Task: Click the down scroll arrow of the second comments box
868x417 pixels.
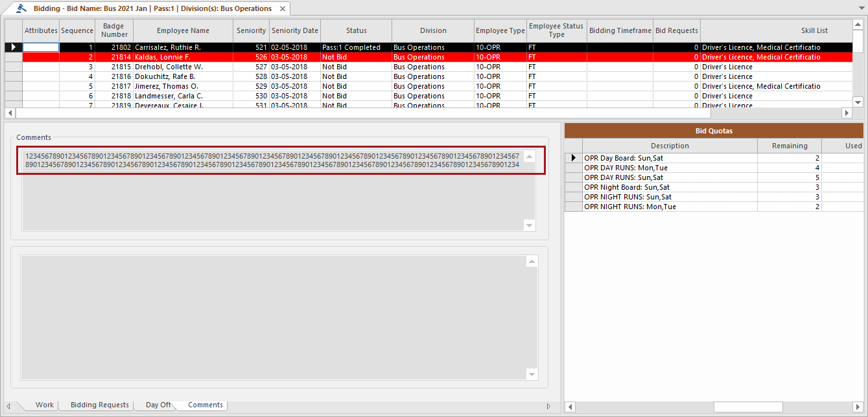Action: coord(532,374)
